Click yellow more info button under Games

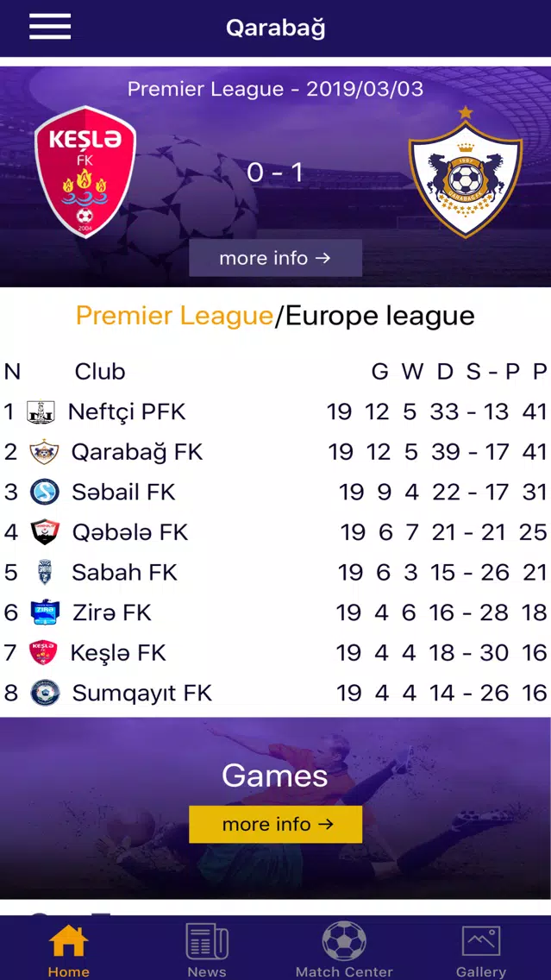[276, 824]
